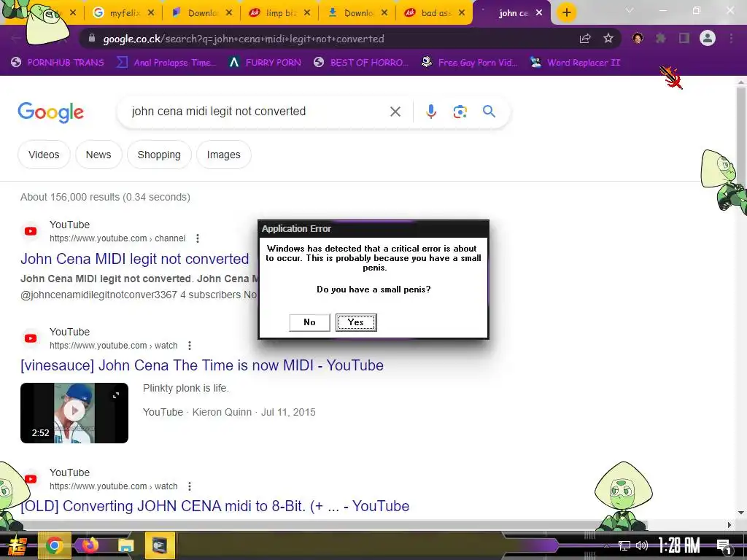This screenshot has height=560, width=747.
Task: Click the YouTube favicon of channel result
Action: [x=31, y=231]
